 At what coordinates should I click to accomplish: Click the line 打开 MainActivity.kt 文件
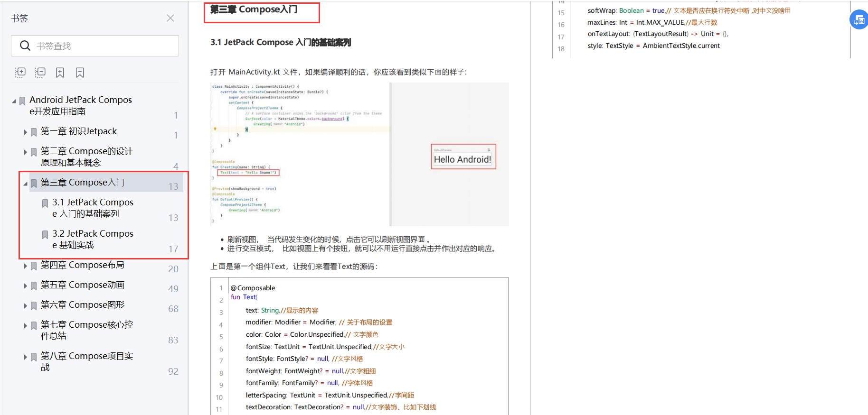pos(339,72)
